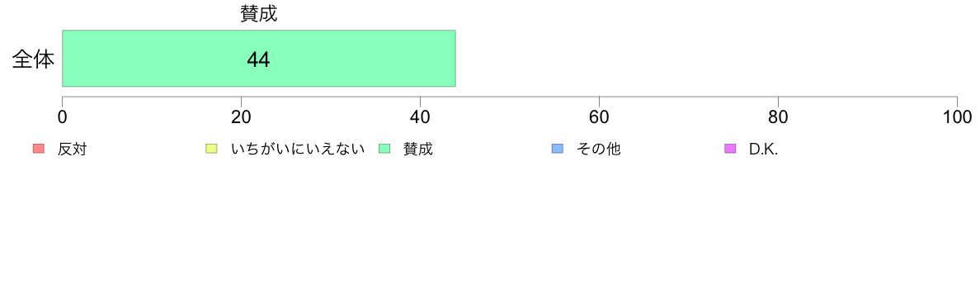
Task: Click the いちがいにいえない legend label
Action: point(298,150)
